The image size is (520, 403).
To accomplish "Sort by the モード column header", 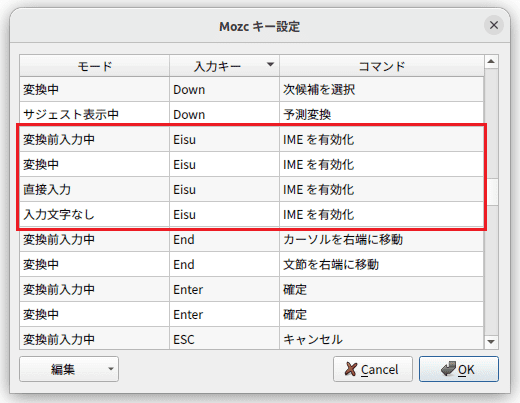I will (x=95, y=66).
